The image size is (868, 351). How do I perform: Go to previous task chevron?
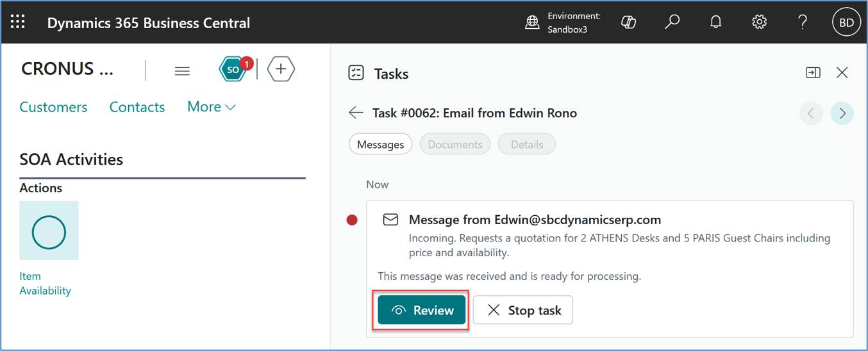(x=811, y=113)
